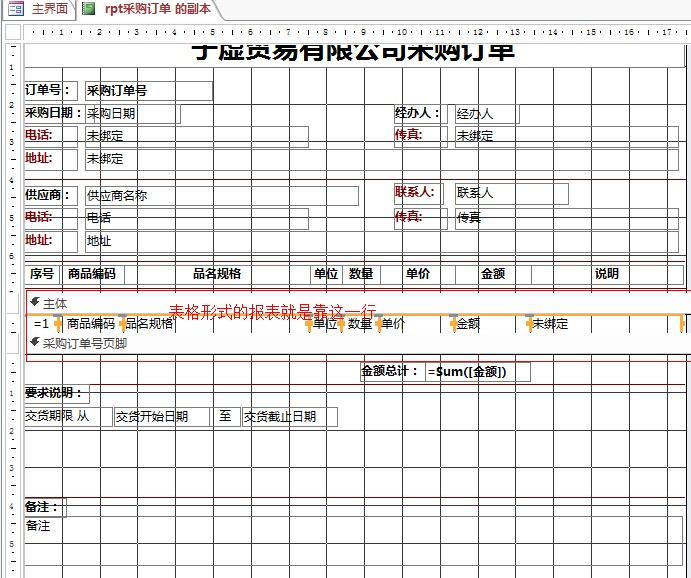Viewport: 691px width, 578px height.
Task: Select the 供应商: label
Action: [x=51, y=195]
